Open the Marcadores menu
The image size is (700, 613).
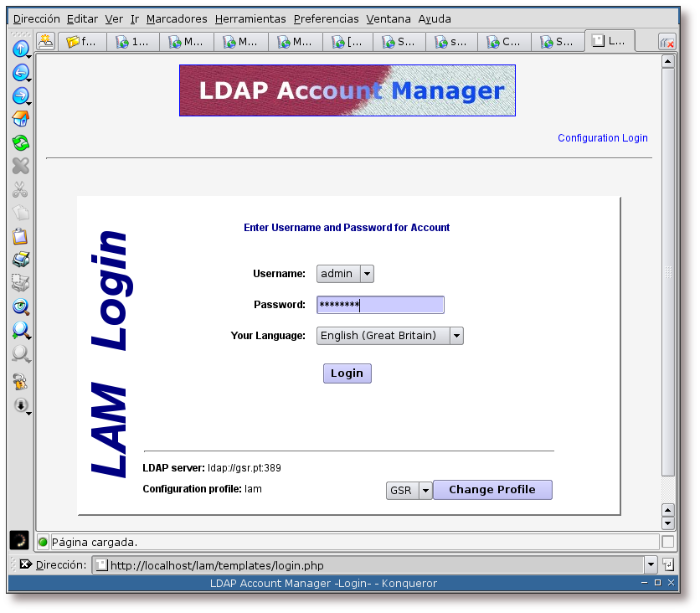coord(176,18)
